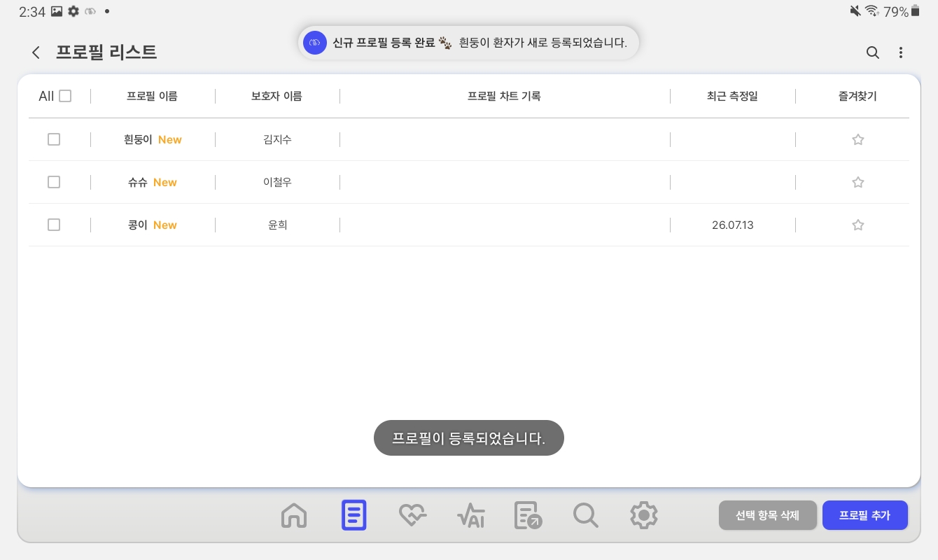Favorite 콩이 with the star icon

coord(858,225)
